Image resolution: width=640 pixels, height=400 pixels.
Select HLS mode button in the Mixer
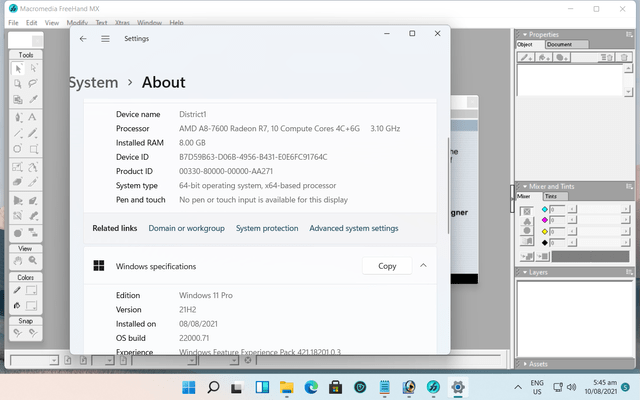[527, 231]
